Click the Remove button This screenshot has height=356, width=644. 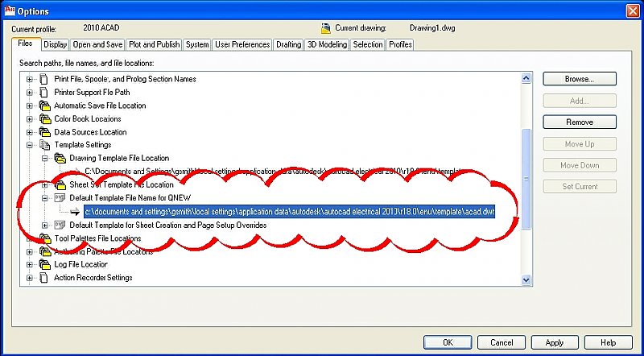pos(580,122)
